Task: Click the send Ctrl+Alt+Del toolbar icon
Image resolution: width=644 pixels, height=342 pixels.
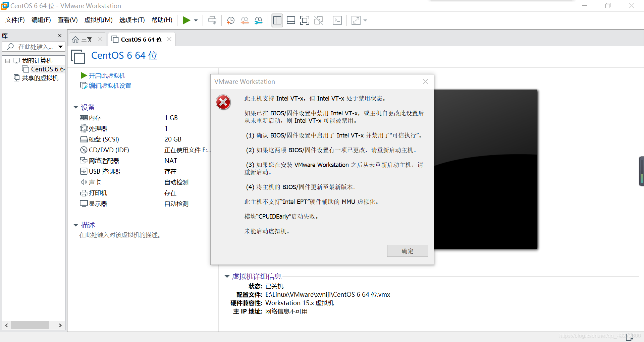Action: pyautogui.click(x=212, y=20)
